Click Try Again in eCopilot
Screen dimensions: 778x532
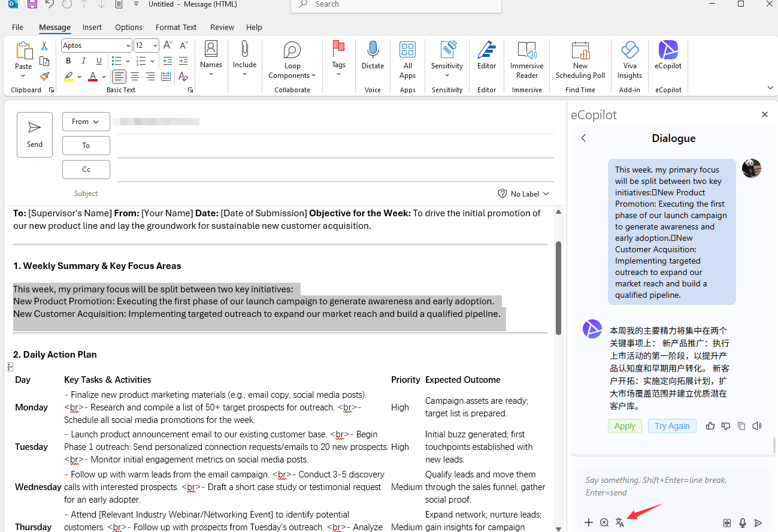pyautogui.click(x=671, y=426)
